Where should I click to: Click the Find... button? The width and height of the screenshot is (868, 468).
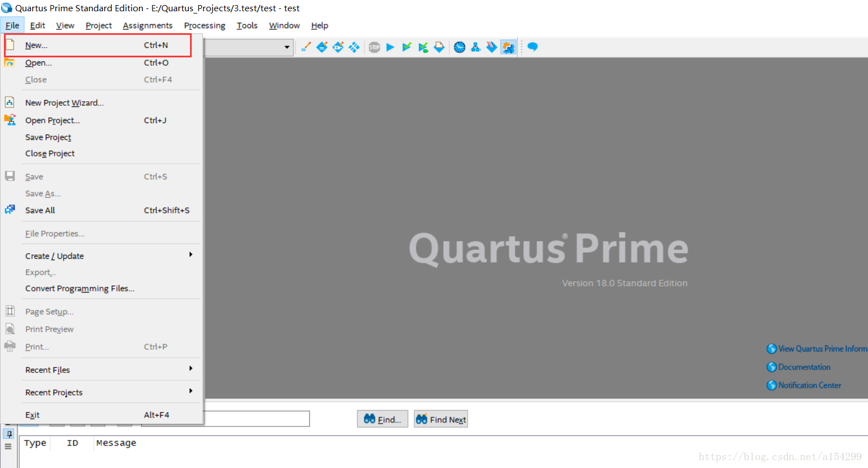(x=382, y=419)
